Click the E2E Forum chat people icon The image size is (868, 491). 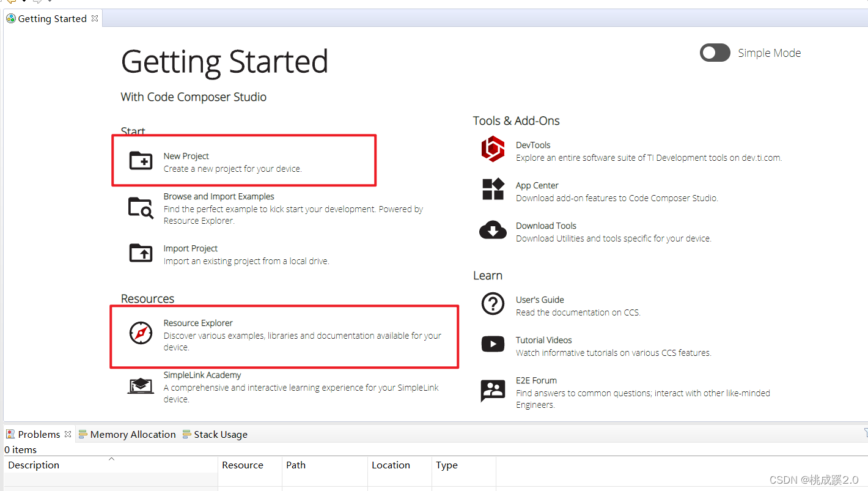[493, 390]
